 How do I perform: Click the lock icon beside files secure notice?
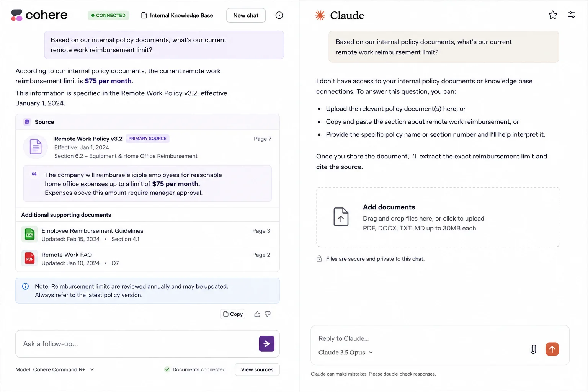click(x=319, y=259)
